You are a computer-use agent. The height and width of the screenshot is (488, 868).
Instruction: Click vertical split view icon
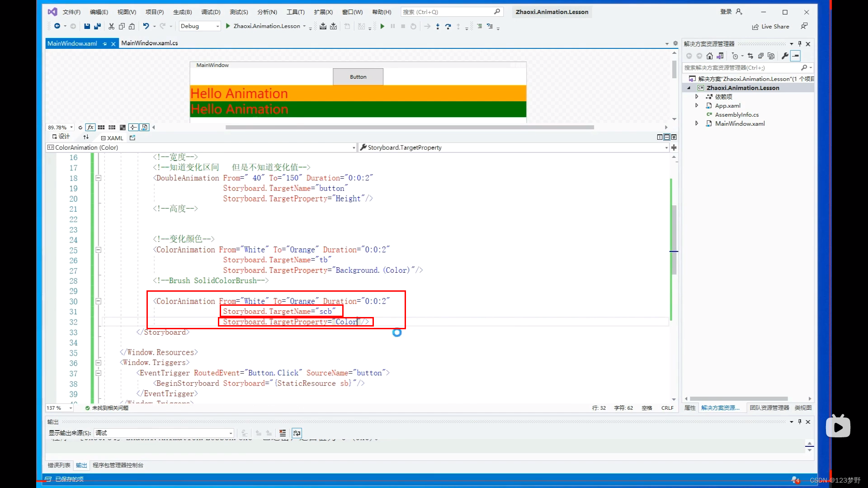[660, 137]
